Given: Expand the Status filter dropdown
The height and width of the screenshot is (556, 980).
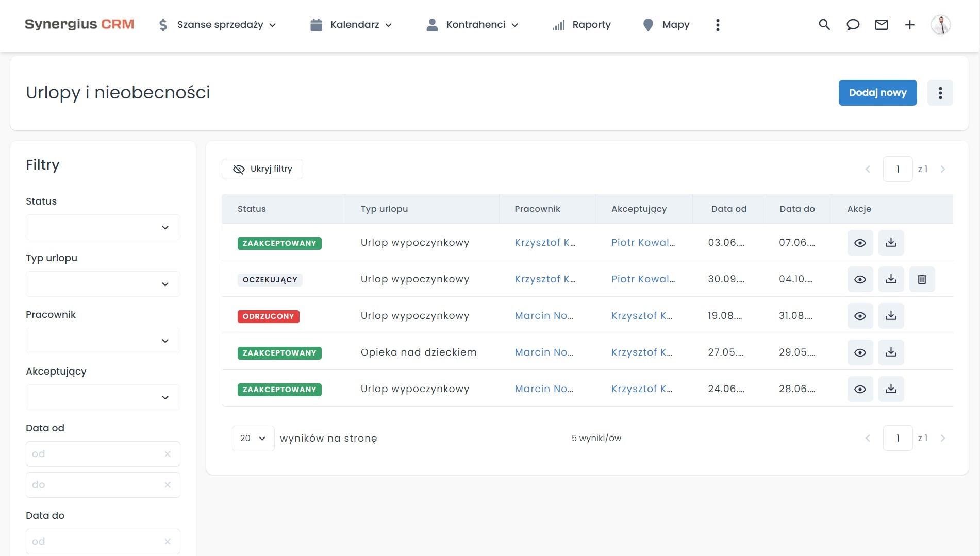Looking at the screenshot, I should tap(103, 227).
